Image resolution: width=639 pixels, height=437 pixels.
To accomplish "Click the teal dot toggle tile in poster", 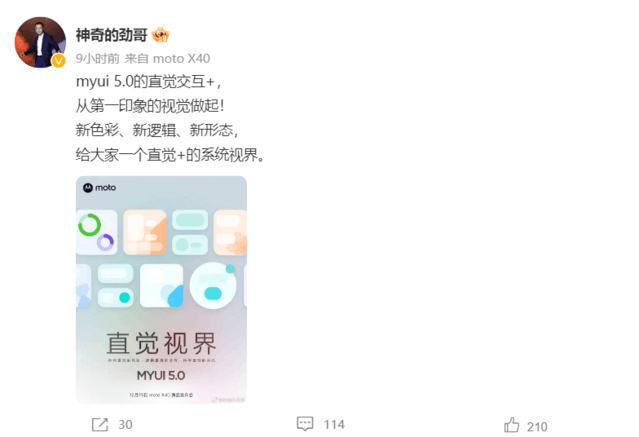I will point(116,298).
